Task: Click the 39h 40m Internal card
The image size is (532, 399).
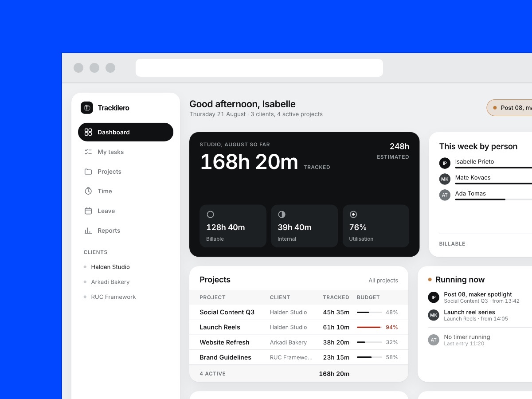Action: pyautogui.click(x=305, y=226)
